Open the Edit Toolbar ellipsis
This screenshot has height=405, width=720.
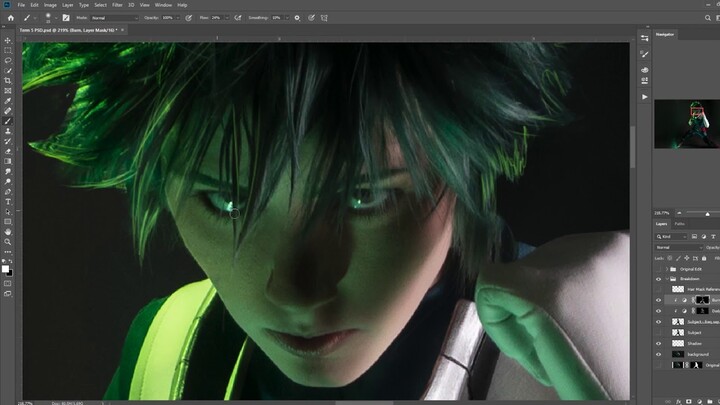[8, 252]
